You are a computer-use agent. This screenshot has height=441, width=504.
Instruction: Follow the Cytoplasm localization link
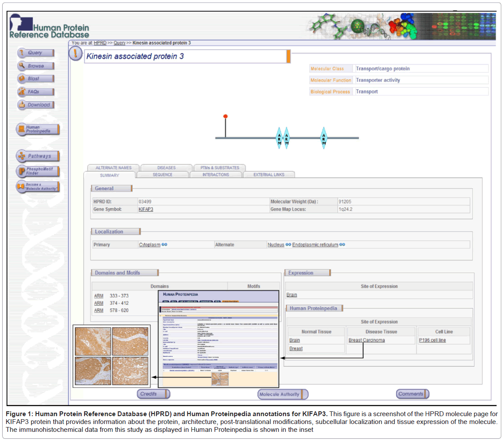pyautogui.click(x=150, y=245)
